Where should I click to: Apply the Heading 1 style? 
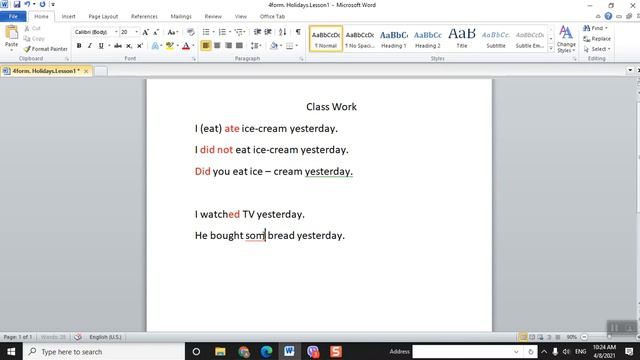coord(394,39)
